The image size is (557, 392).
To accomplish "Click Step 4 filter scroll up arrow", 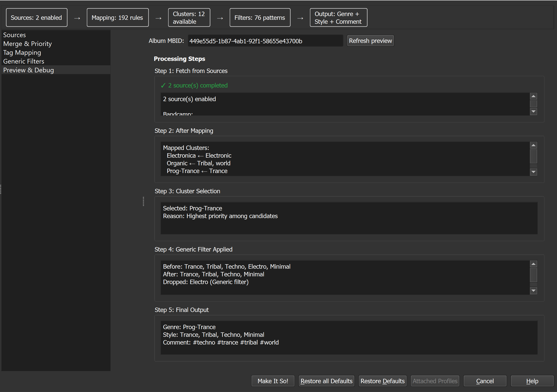I will point(533,264).
